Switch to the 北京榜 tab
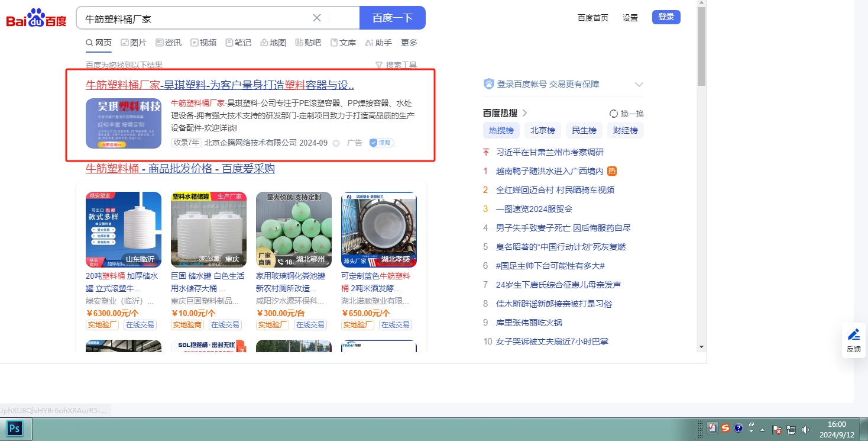The image size is (868, 441). (543, 130)
